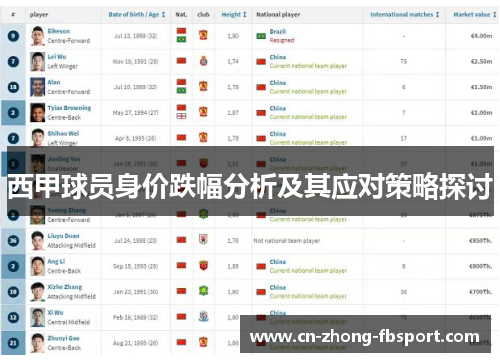Open Liuyu Duan's profile link
The width and height of the screenshot is (500, 362).
click(63, 236)
